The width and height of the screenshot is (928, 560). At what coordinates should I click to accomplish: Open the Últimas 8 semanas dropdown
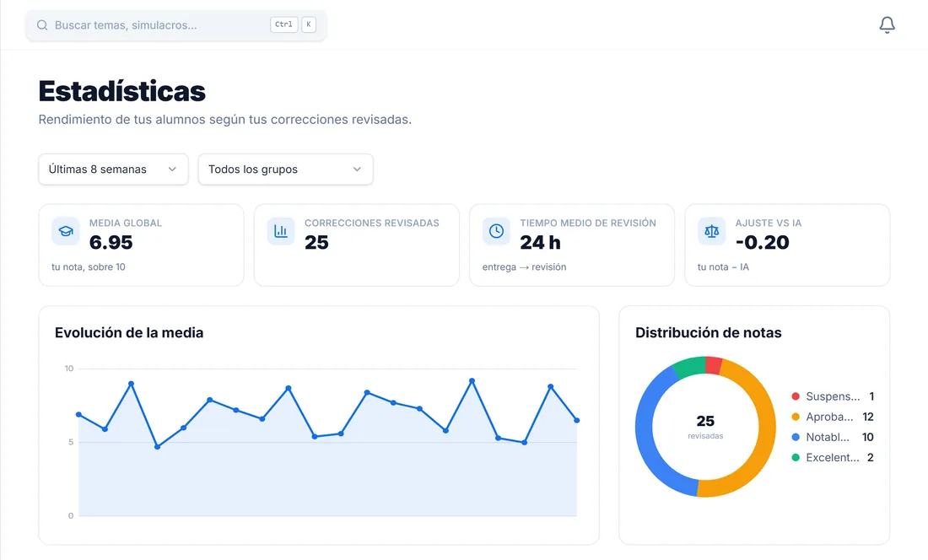click(x=114, y=170)
